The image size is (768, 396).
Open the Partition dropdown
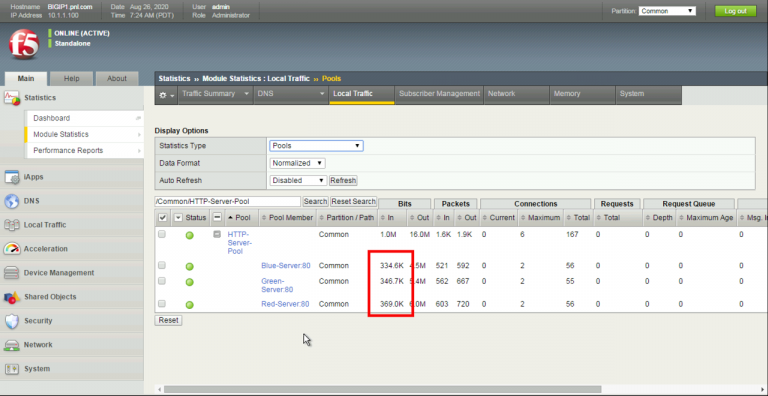pyautogui.click(x=667, y=11)
